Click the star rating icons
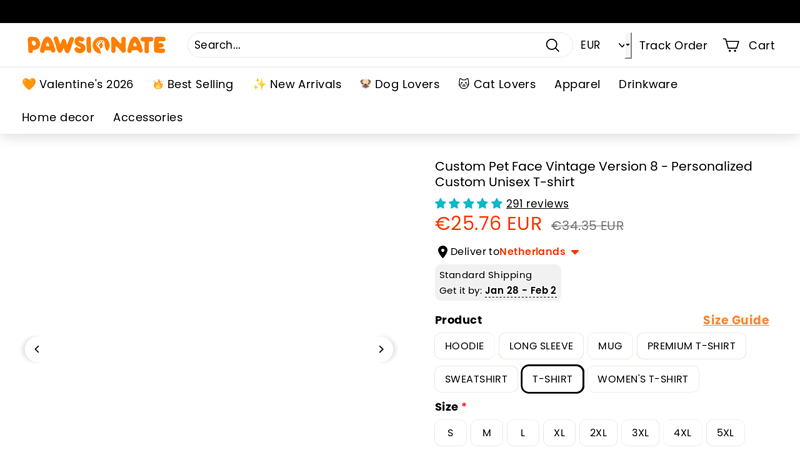 coord(468,204)
